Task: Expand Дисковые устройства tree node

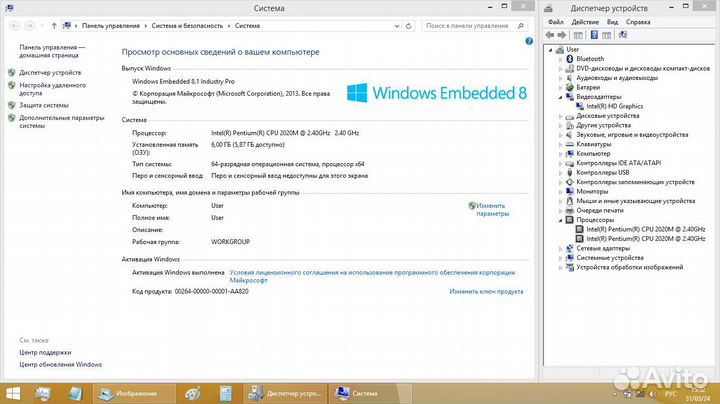Action: pos(561,116)
